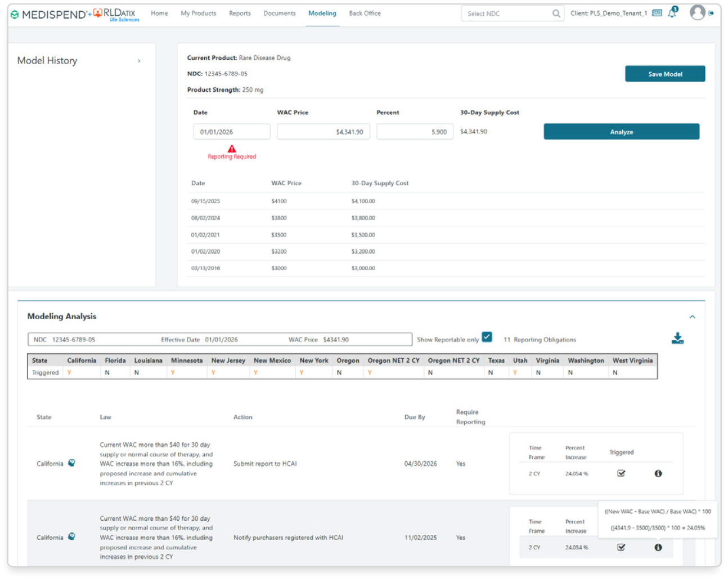Open the user profile avatar
The width and height of the screenshot is (728, 581).
[697, 13]
